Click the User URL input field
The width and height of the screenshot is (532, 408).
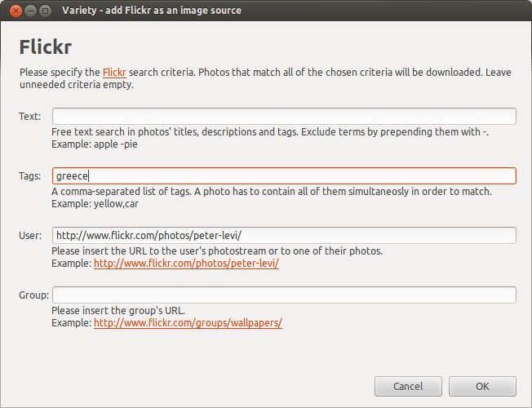tap(284, 235)
